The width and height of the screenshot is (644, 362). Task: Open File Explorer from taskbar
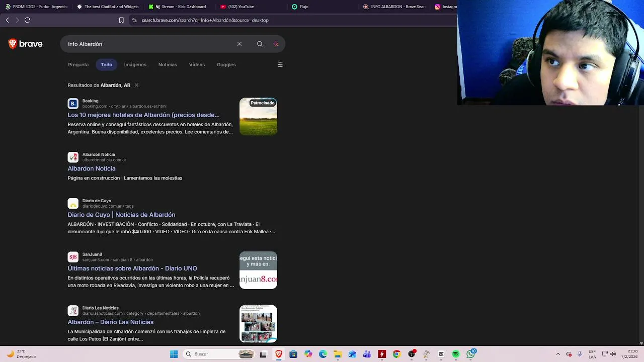coord(338,354)
